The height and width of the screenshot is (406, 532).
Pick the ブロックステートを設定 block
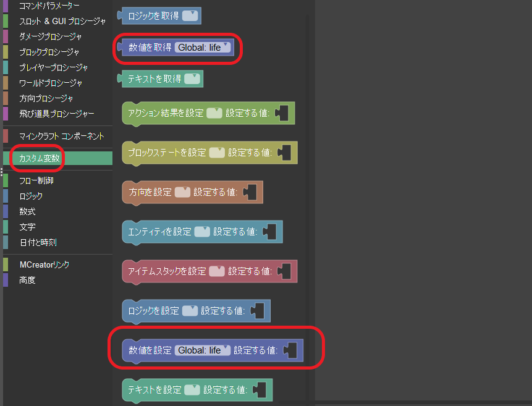209,153
